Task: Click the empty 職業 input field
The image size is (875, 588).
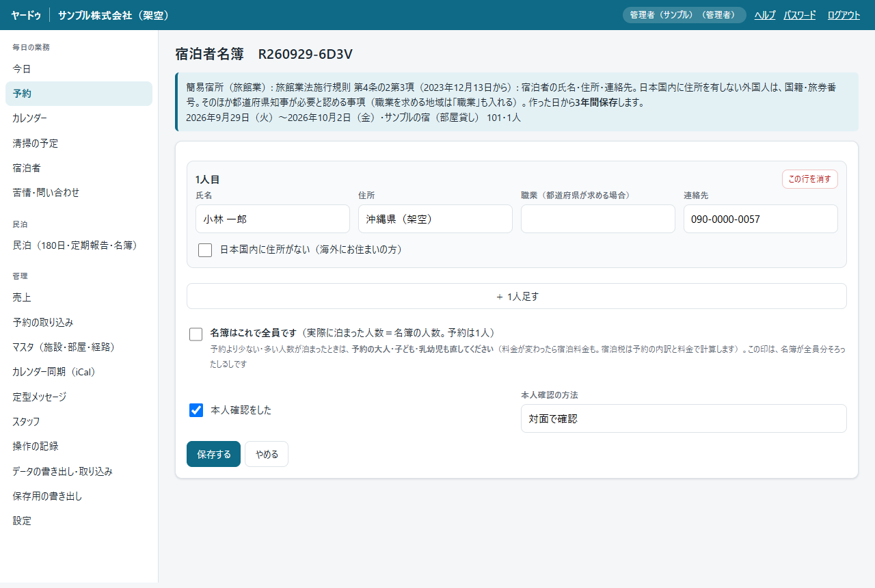Action: click(x=598, y=219)
